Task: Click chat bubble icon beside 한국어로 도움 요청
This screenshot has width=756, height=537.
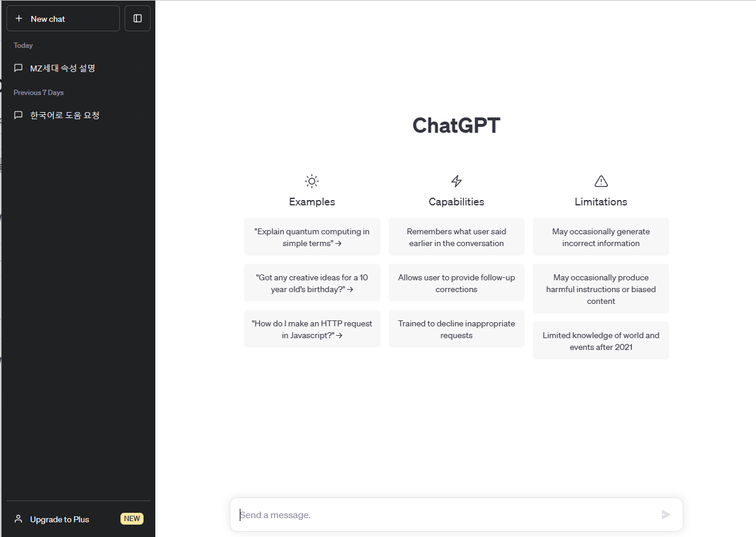Action: pyautogui.click(x=18, y=115)
